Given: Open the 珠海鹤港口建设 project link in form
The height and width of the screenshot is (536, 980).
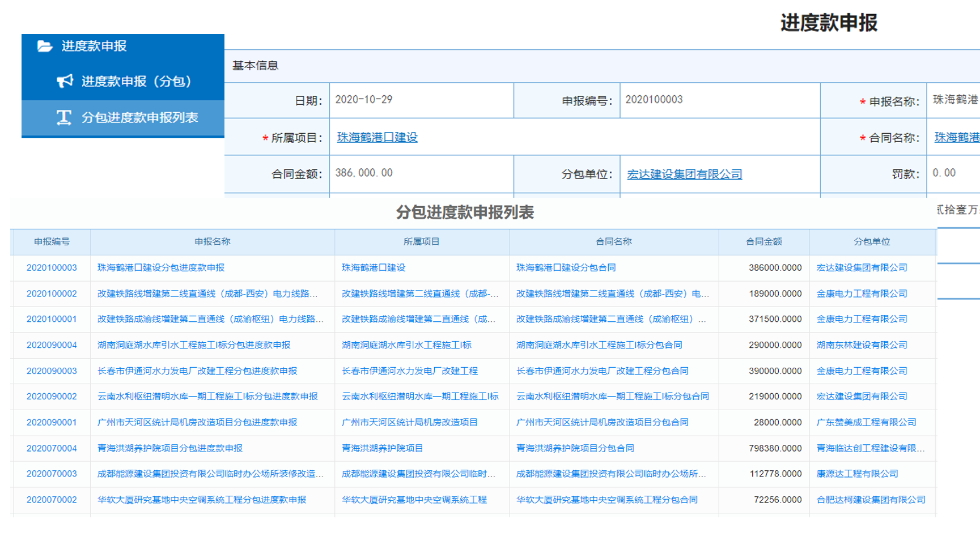Looking at the screenshot, I should 377,137.
